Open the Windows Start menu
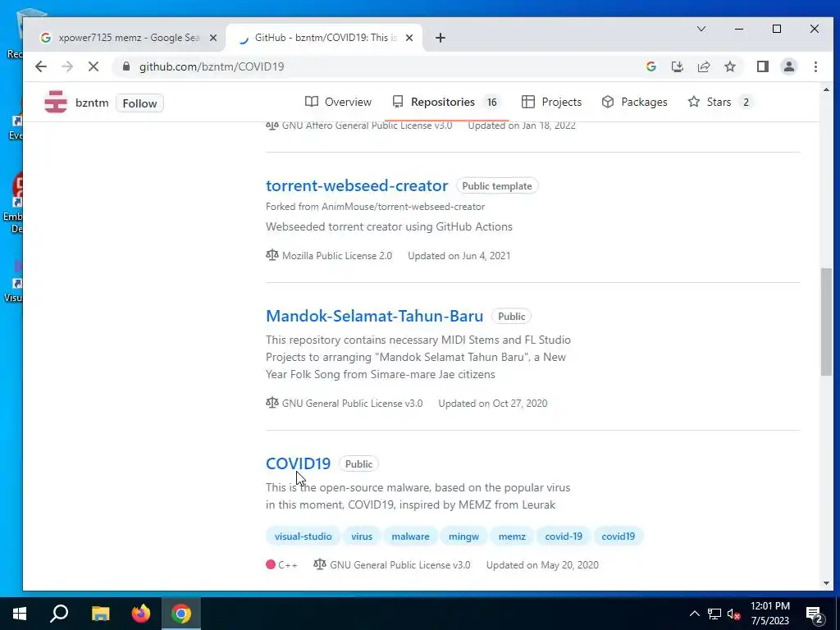The height and width of the screenshot is (630, 840). pyautogui.click(x=20, y=614)
